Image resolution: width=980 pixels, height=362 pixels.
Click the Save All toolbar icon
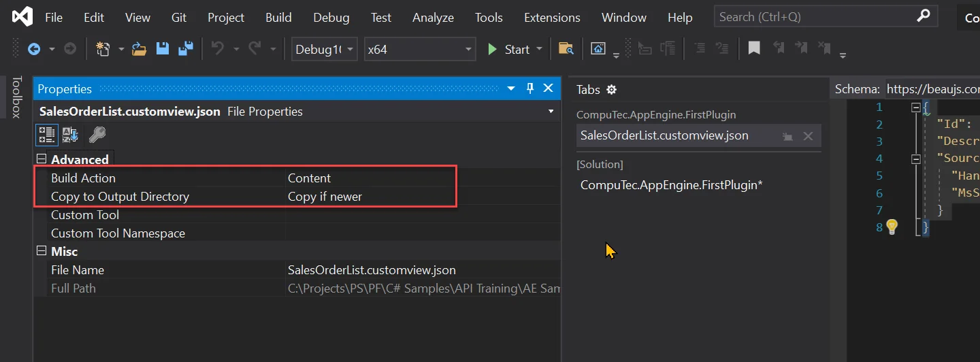tap(185, 49)
